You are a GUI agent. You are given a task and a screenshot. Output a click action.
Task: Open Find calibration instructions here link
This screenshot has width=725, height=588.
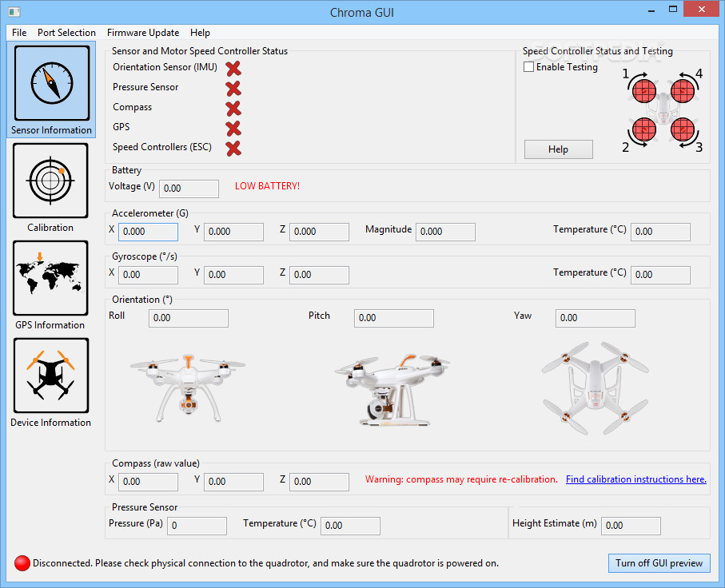tap(635, 479)
